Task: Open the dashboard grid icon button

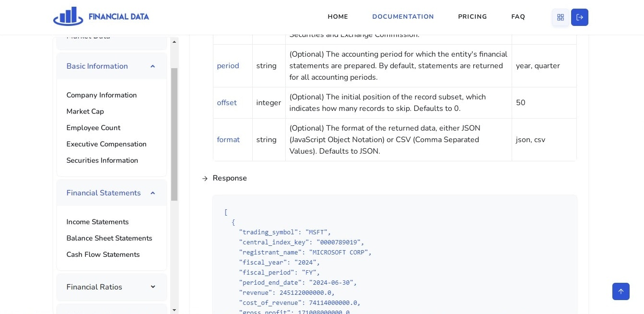Action: (561, 17)
